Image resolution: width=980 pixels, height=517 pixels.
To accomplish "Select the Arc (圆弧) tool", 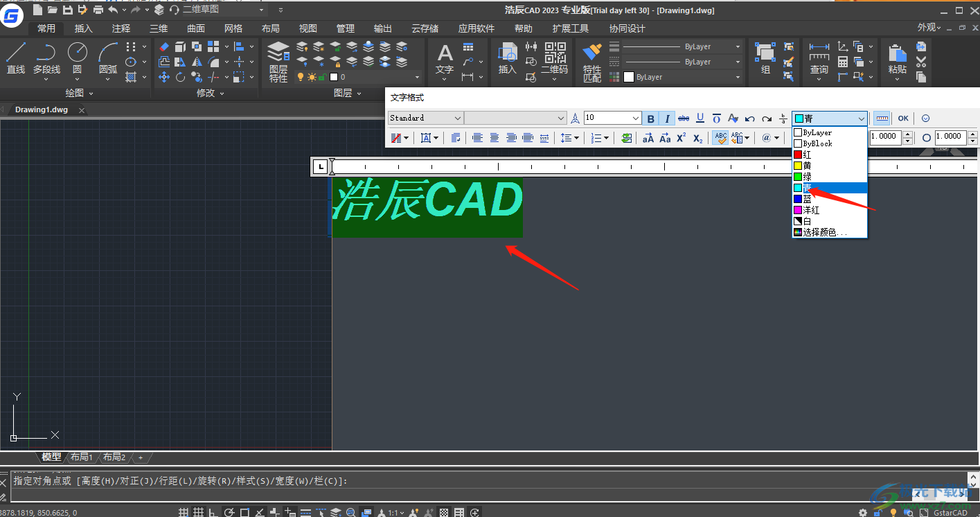I will tap(108, 58).
